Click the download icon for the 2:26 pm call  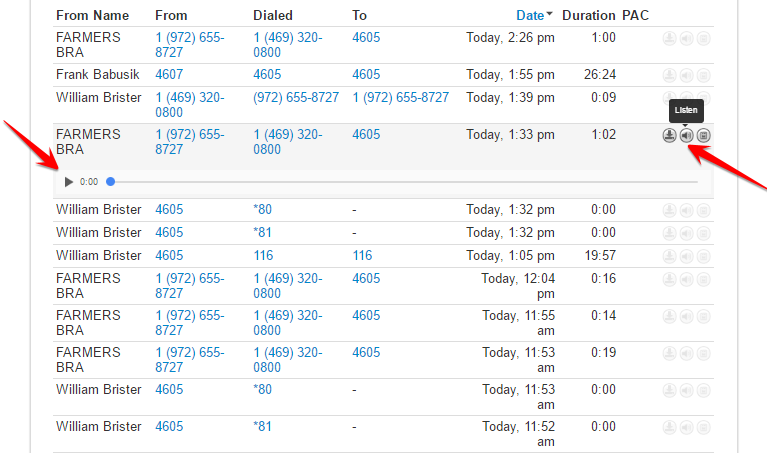click(x=669, y=38)
